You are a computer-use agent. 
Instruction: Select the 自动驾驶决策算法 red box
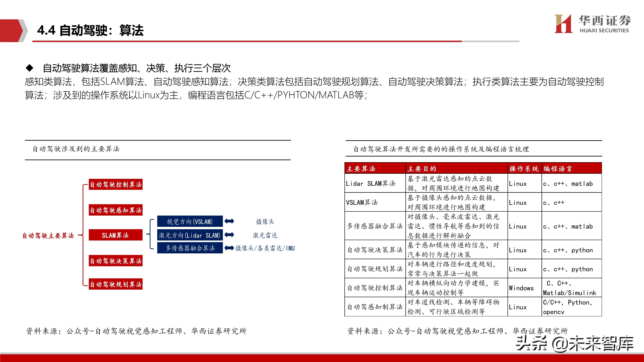[115, 261]
